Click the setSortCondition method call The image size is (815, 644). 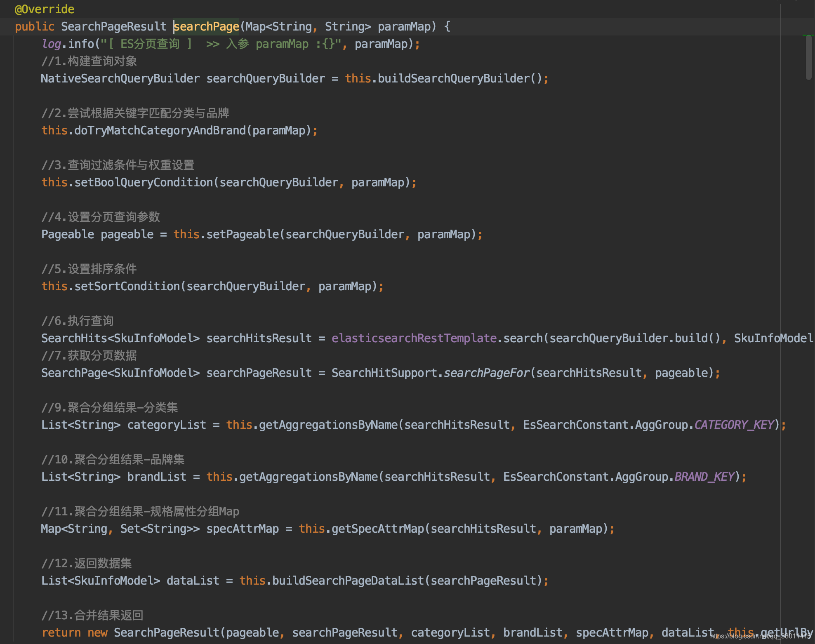[127, 287]
